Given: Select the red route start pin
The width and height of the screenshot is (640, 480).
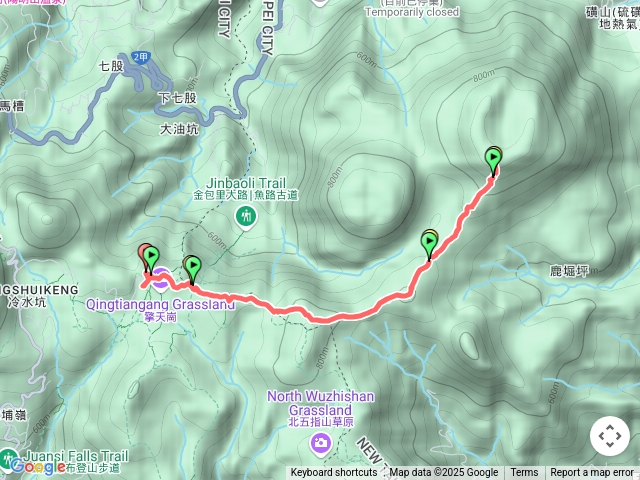Looking at the screenshot, I should click(x=143, y=255).
